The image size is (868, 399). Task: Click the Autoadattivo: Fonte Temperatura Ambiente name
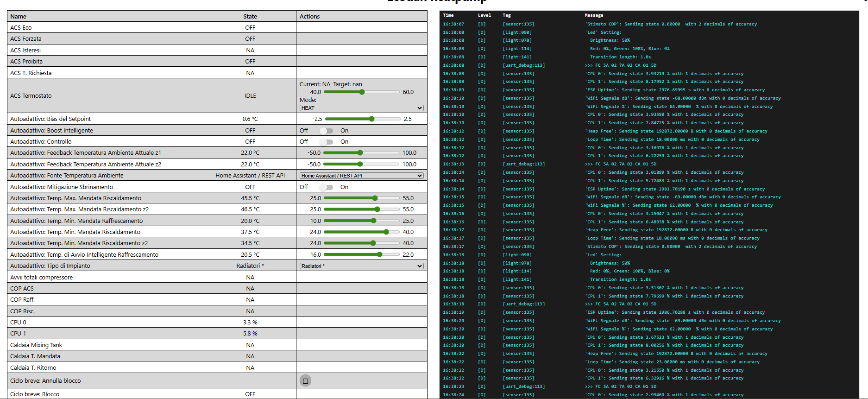pos(67,176)
